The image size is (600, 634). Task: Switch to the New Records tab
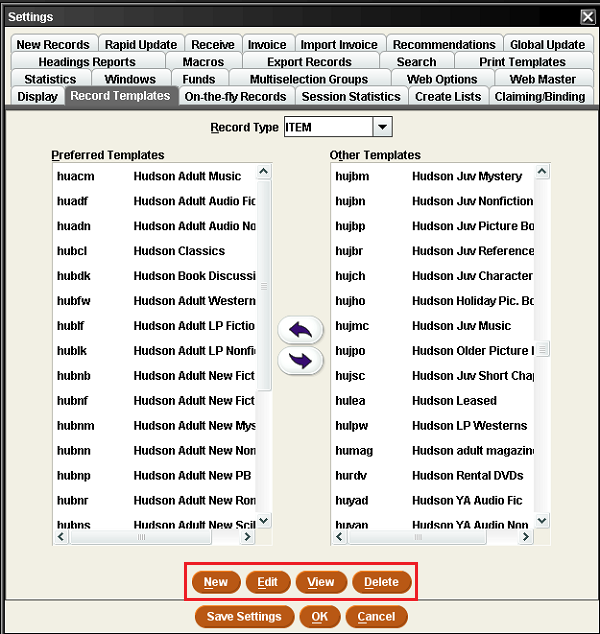(53, 44)
